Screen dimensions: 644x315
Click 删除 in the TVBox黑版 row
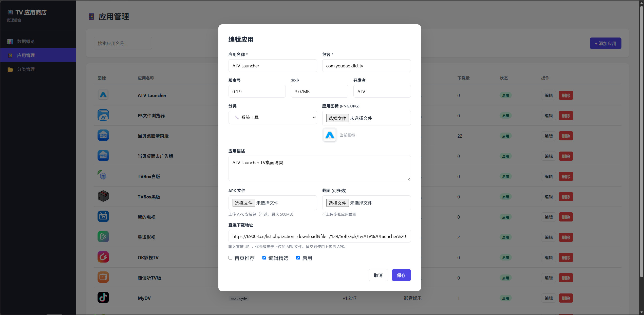pyautogui.click(x=566, y=197)
